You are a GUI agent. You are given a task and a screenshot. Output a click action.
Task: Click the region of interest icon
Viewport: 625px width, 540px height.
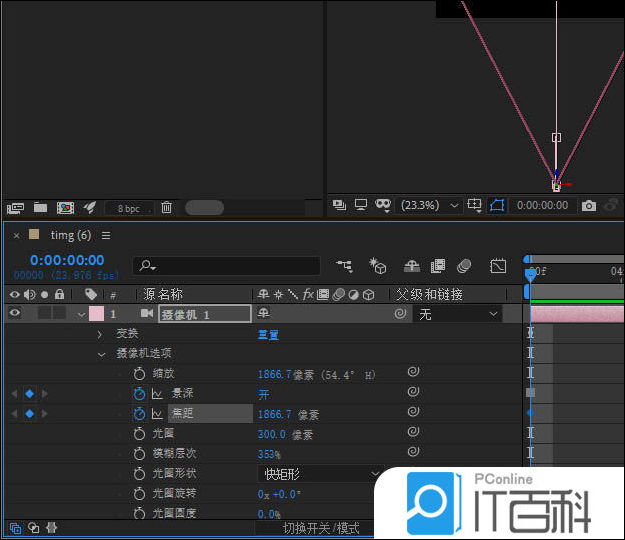(x=497, y=205)
